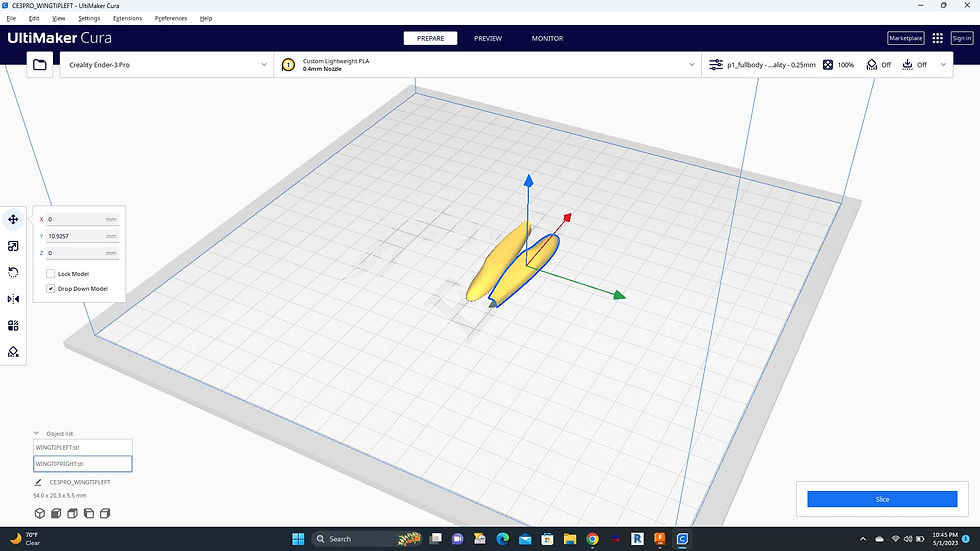Switch to the PREPARE stage

click(431, 38)
